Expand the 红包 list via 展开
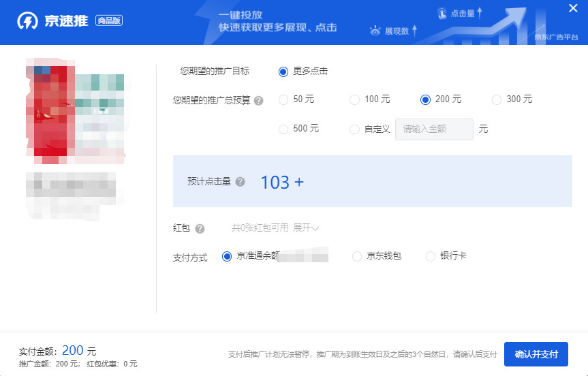Viewport: 588px width, 376px height. click(x=306, y=228)
